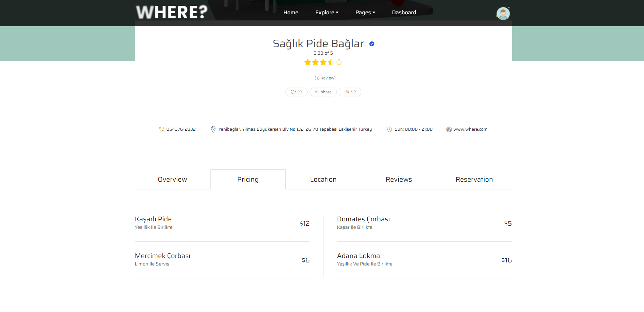Select the Kaşarlı Pide menu item

tap(153, 219)
